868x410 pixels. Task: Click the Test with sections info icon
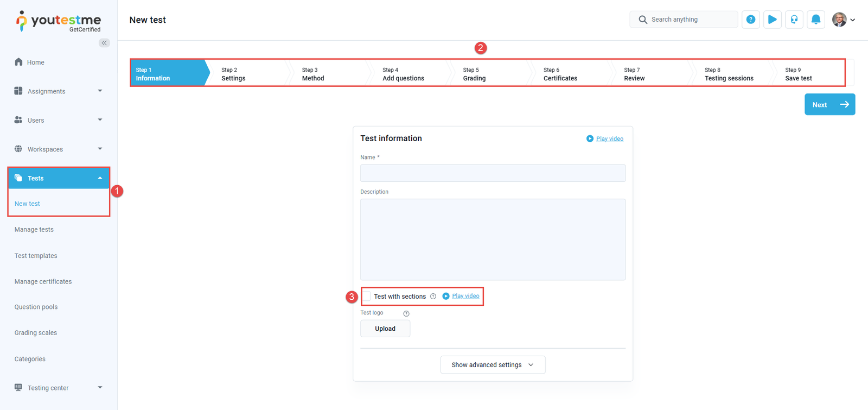click(x=433, y=297)
